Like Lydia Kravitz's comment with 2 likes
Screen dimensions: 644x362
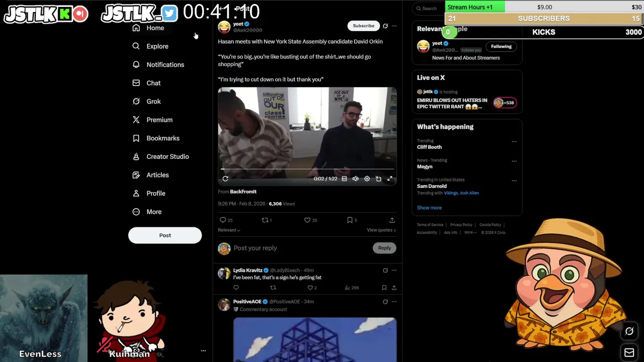click(x=310, y=288)
